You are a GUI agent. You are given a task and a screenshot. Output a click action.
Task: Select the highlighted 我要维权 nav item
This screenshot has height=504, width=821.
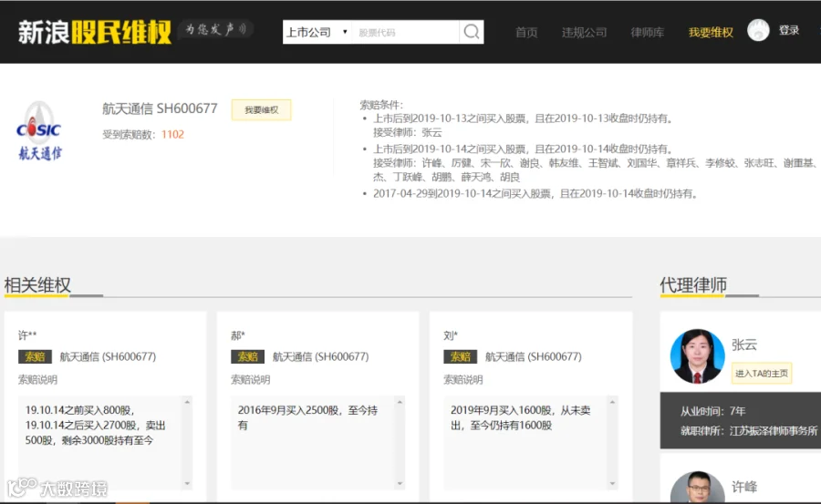(x=711, y=33)
